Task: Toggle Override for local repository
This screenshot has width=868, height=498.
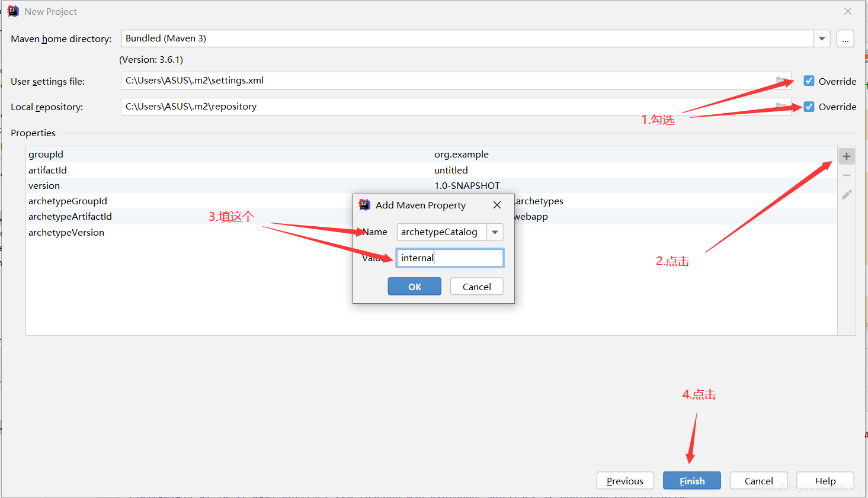Action: click(809, 107)
